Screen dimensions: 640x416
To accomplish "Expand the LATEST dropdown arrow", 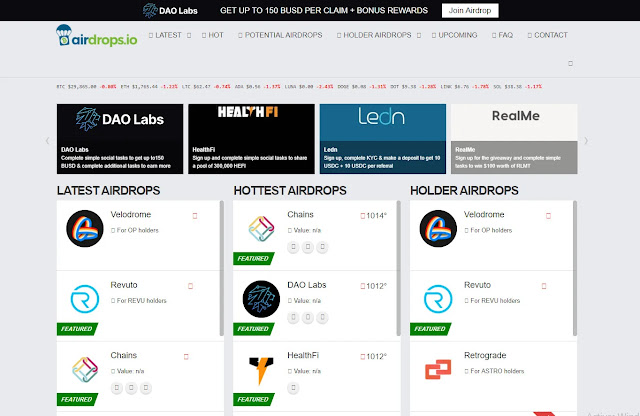I will tap(189, 36).
